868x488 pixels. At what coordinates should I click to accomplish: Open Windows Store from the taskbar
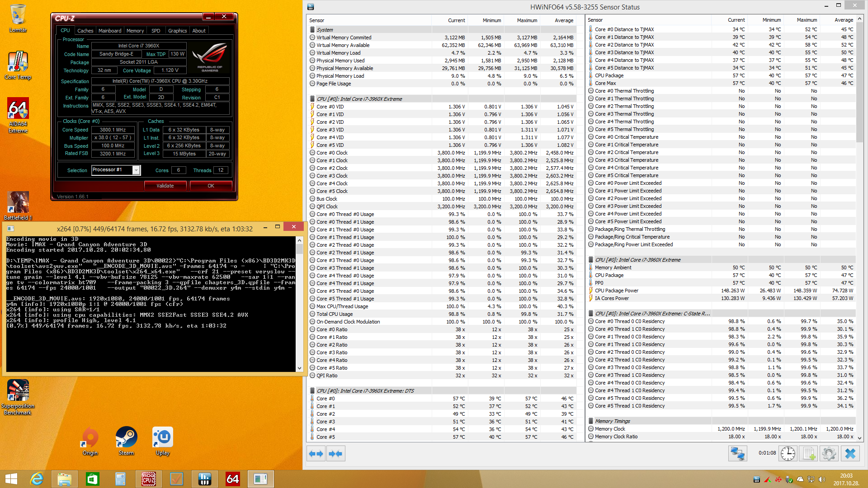pos(92,479)
